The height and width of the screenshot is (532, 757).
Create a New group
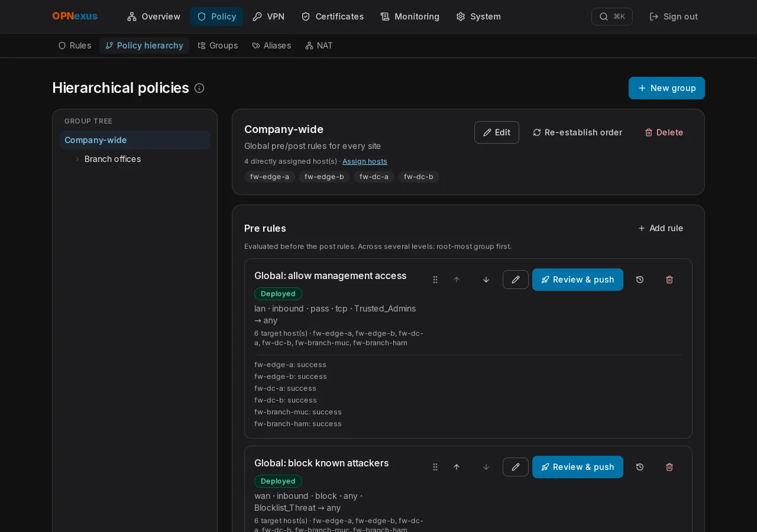click(x=667, y=88)
